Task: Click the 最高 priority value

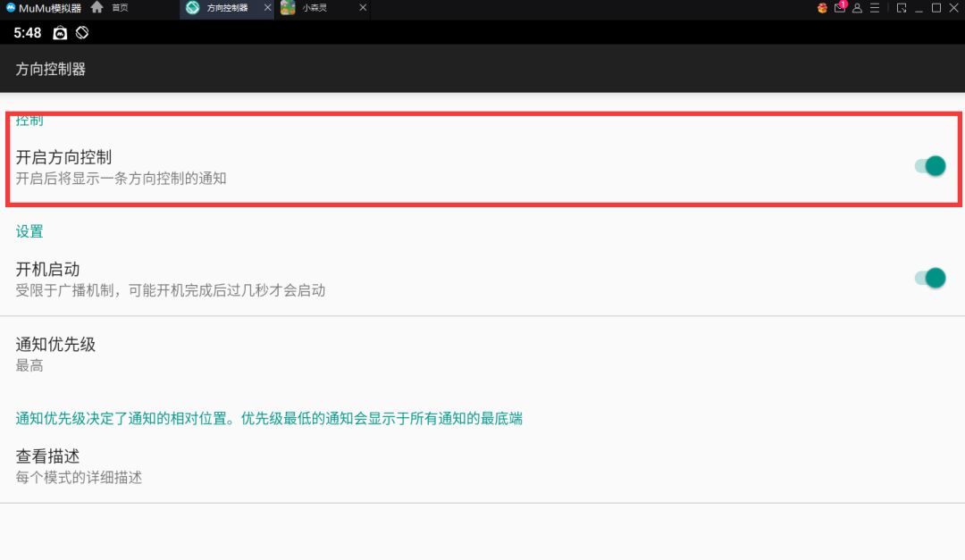Action: 29,365
